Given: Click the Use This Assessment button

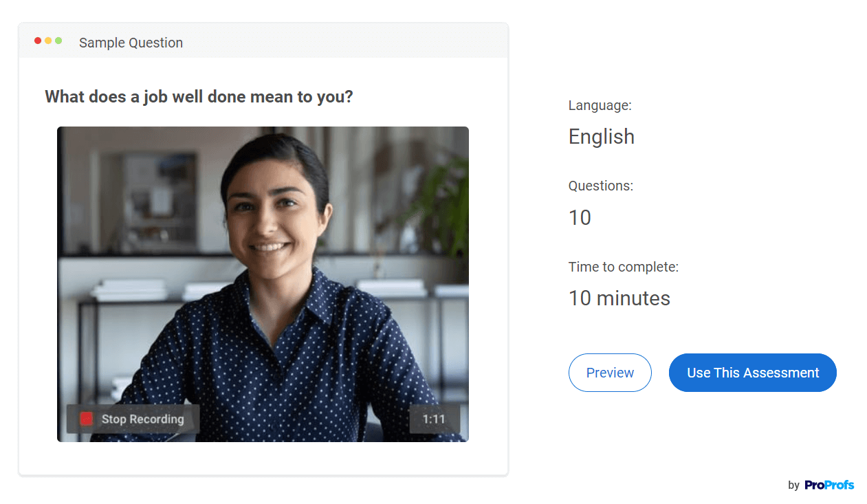Looking at the screenshot, I should click(x=753, y=373).
